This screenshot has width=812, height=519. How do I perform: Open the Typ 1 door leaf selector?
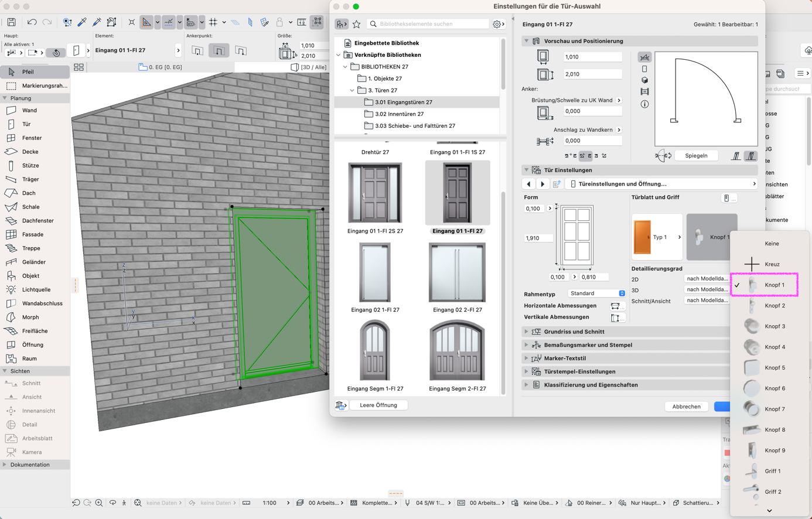click(657, 237)
